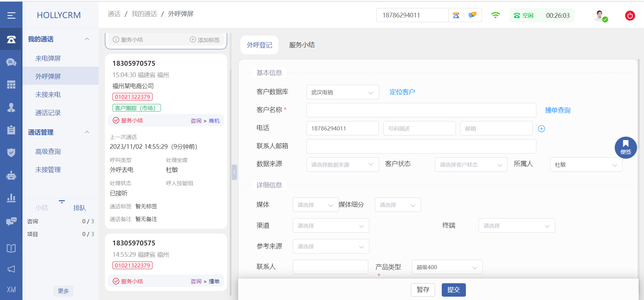The width and height of the screenshot is (644, 300).
Task: Click the 通话 breadcrumb link
Action: coord(114,14)
